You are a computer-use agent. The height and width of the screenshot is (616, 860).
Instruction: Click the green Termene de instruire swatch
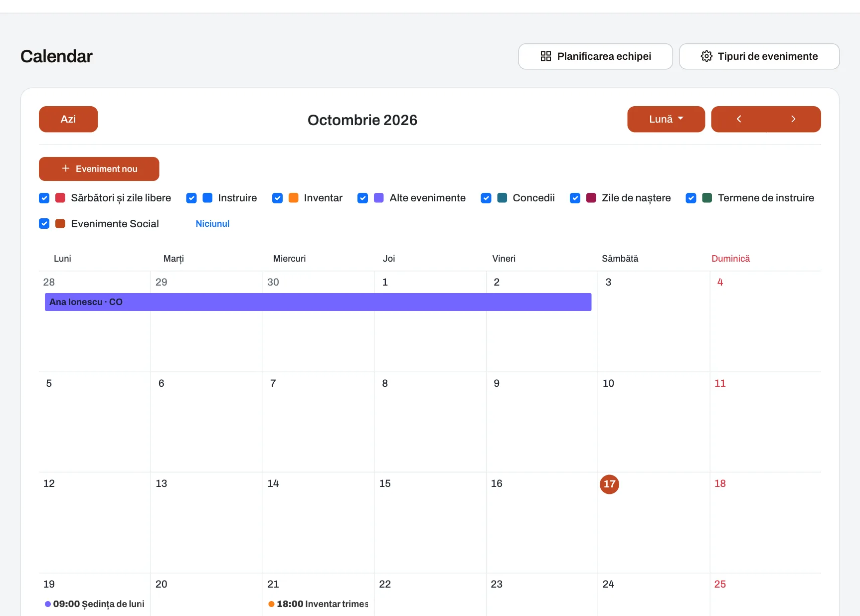tap(707, 198)
